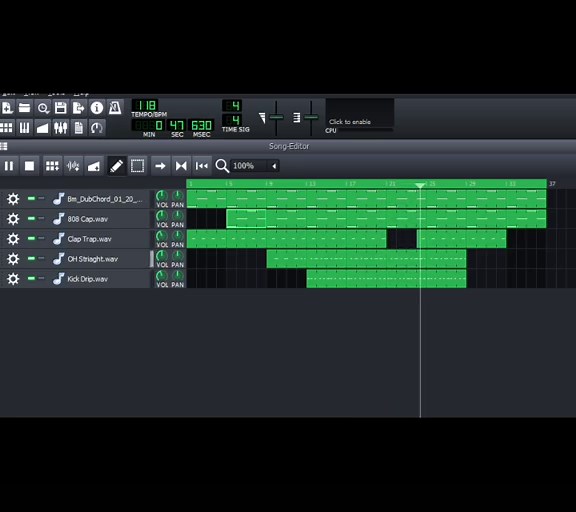Viewport: 576px width, 512px height.
Task: Click the tempo value 118
Action: (145, 106)
